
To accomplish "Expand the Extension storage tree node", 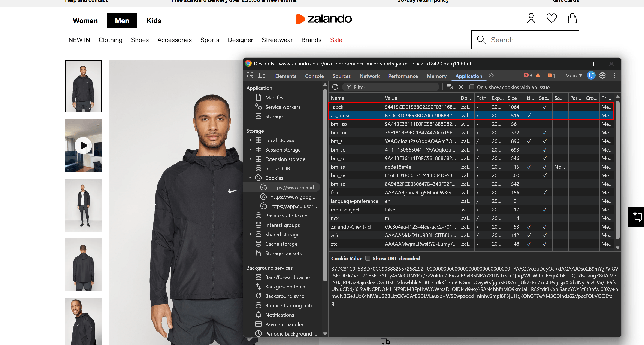I will (x=250, y=159).
